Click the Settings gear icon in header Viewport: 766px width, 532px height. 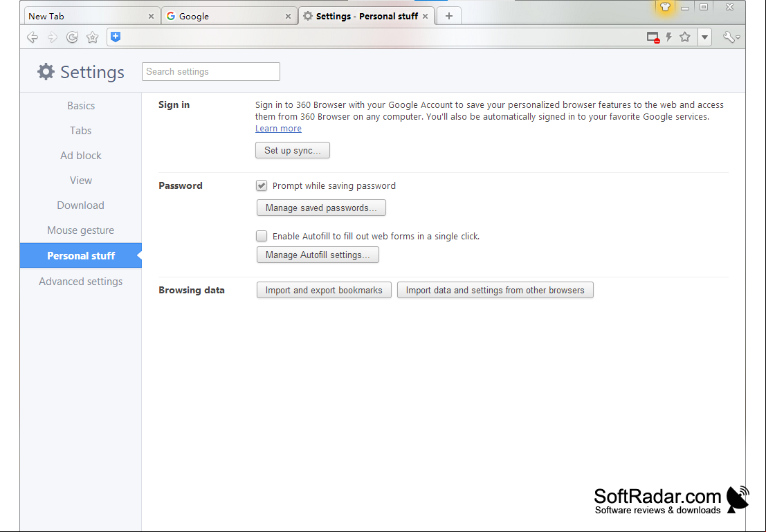click(x=46, y=72)
